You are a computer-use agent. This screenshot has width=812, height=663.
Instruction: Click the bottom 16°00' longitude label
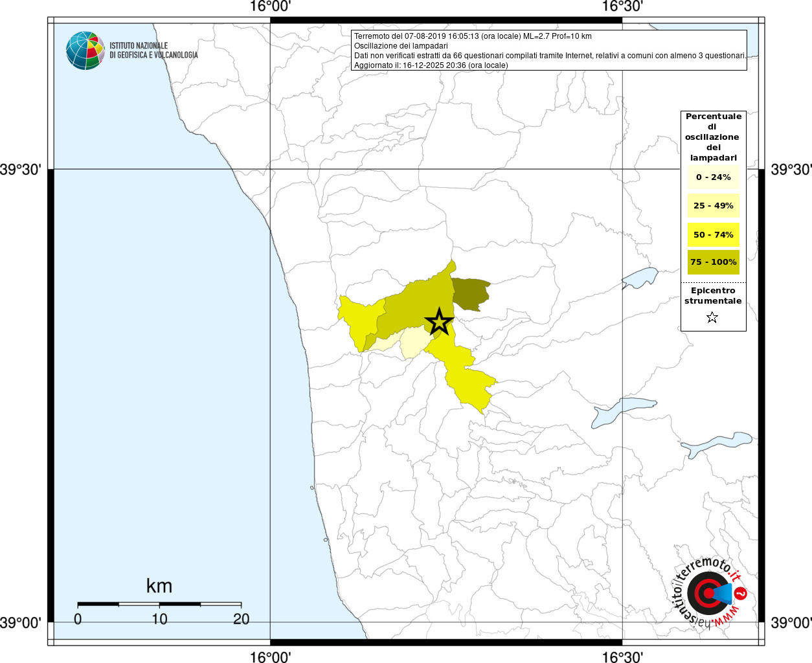coord(270,657)
